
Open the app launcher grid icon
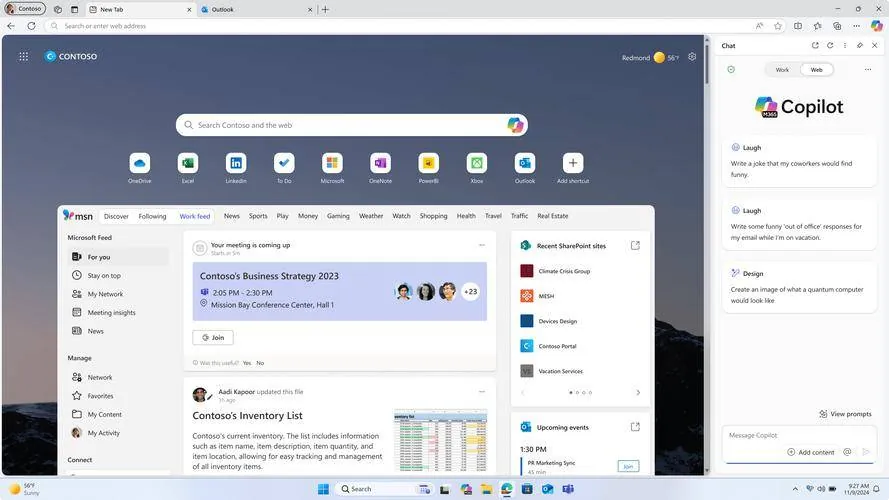23,57
